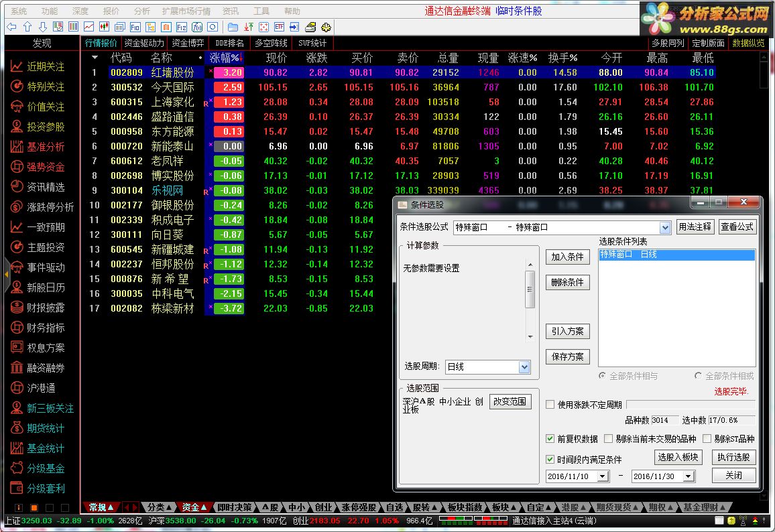Open 选股周期 日线 dropdown
Screen dimensions: 775x532
coord(524,367)
